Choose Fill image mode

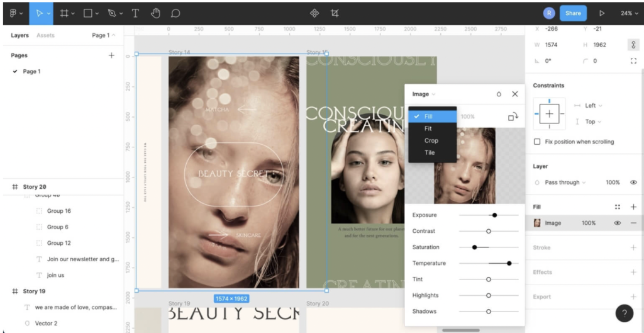click(433, 116)
